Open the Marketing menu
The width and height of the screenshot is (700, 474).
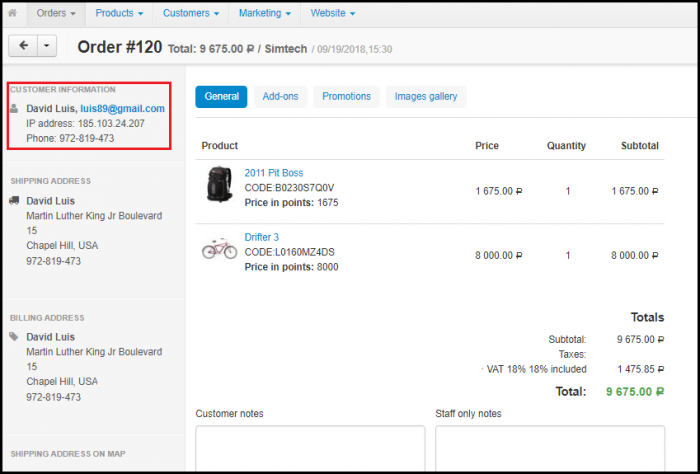coord(265,13)
